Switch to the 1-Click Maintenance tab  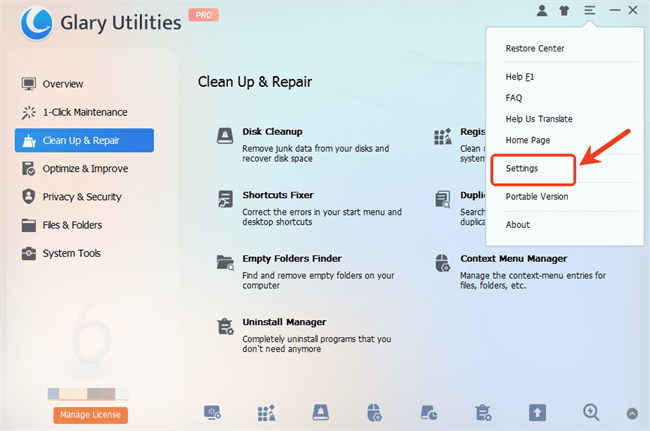point(84,112)
